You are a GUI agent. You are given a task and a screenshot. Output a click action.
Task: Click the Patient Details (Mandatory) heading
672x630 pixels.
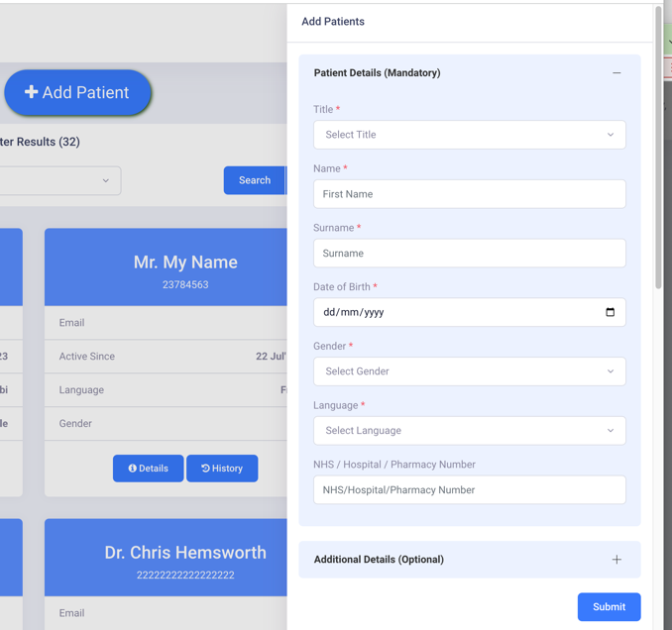click(377, 73)
